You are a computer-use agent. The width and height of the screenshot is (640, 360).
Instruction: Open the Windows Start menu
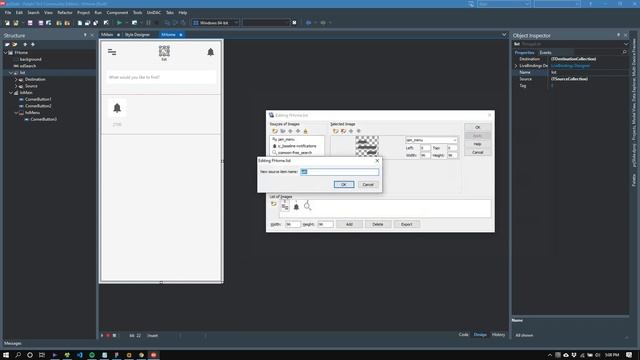coord(6,355)
